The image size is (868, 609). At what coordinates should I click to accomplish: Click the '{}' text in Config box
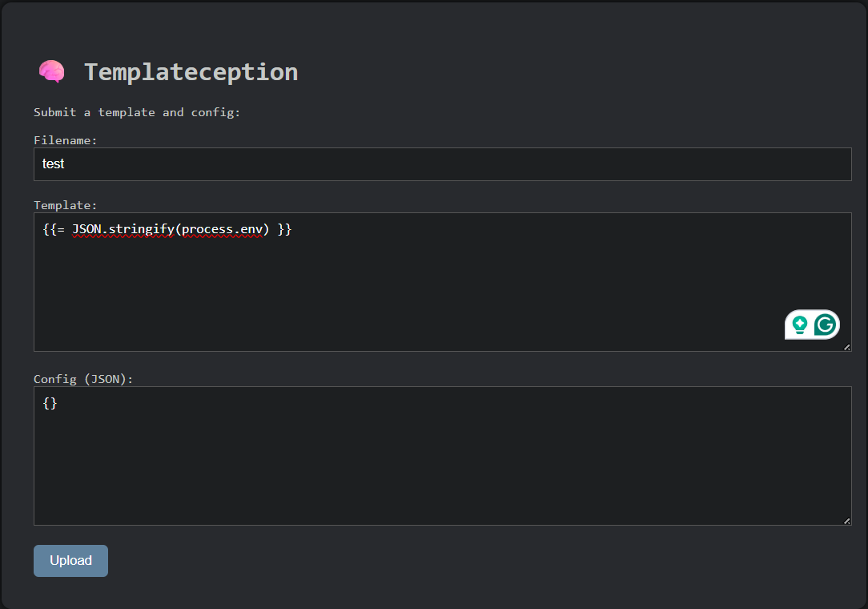[50, 403]
